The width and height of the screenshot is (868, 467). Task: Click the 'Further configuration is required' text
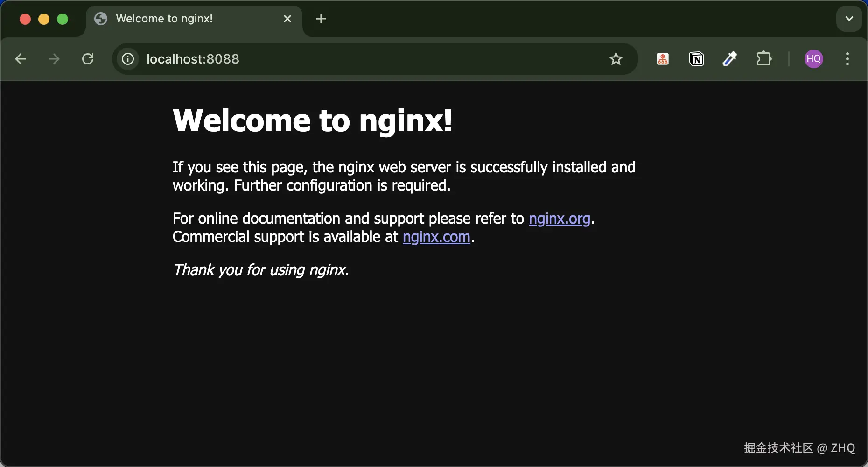click(342, 186)
